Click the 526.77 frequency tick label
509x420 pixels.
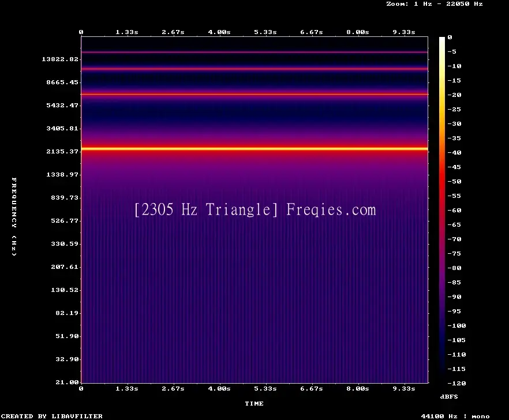[65, 221]
